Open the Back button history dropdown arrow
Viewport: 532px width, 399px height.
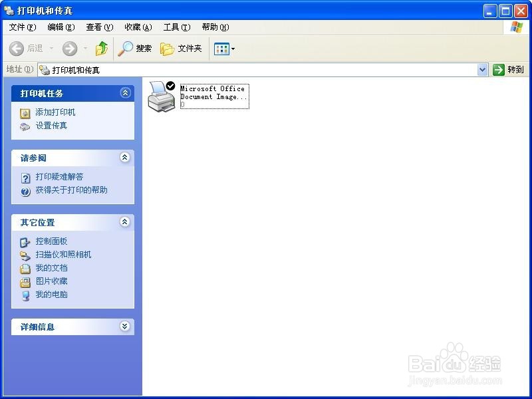[52, 49]
